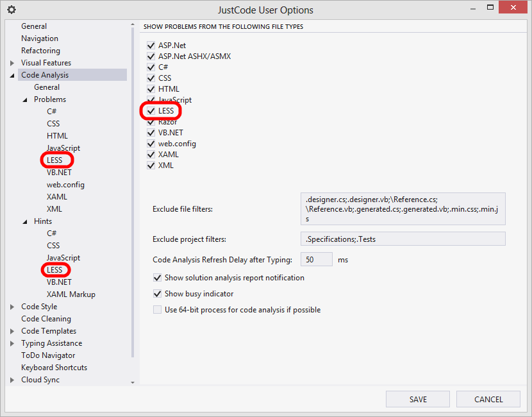Select LESS under Hints
The image size is (532, 417).
(x=54, y=270)
